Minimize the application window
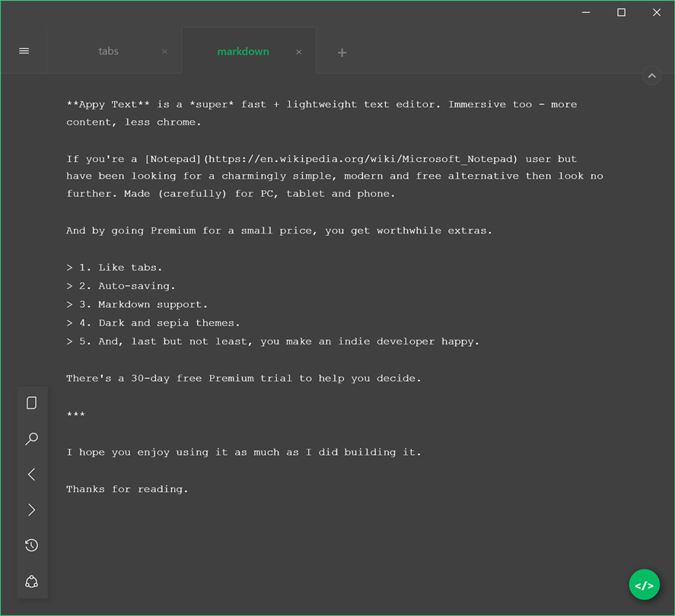This screenshot has height=616, width=675. 586,12
